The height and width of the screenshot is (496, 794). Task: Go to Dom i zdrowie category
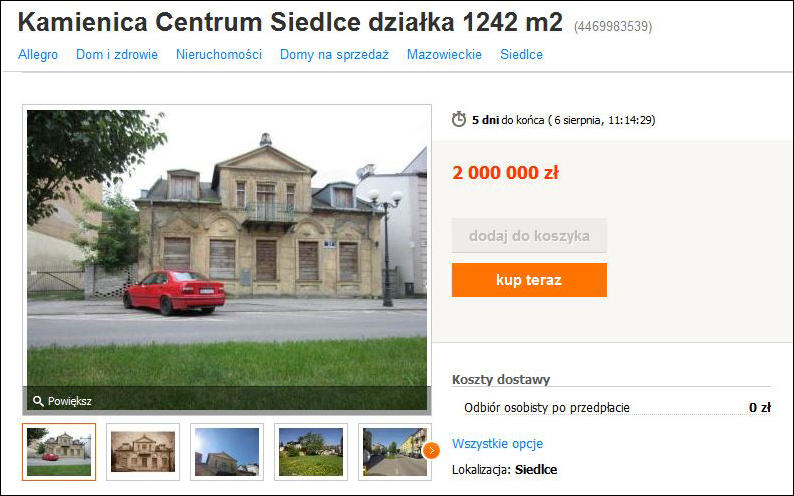pyautogui.click(x=117, y=54)
